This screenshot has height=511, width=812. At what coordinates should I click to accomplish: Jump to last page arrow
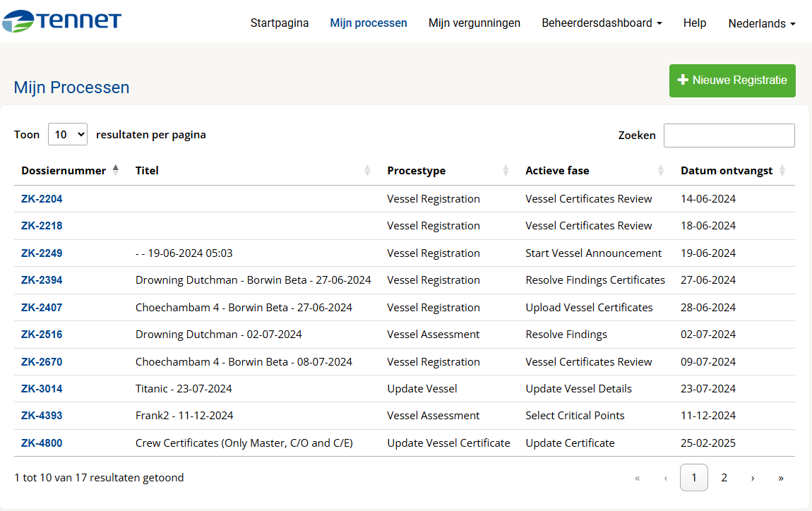[x=781, y=479]
